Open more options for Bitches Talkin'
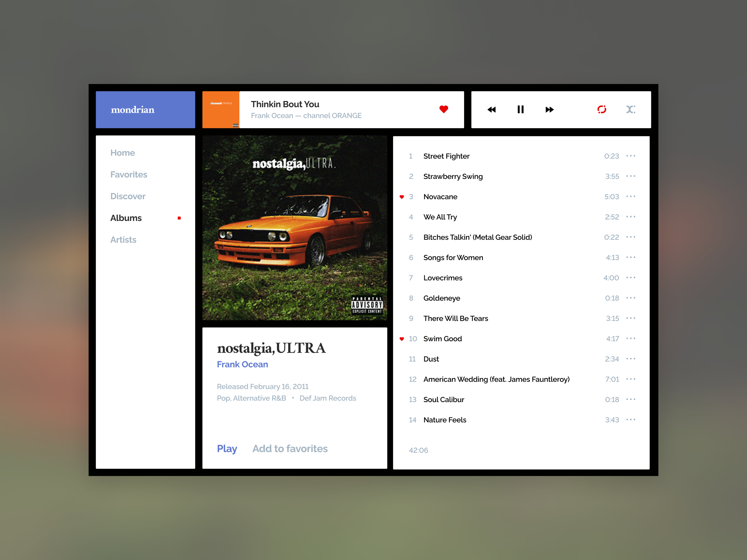Image resolution: width=747 pixels, height=560 pixels. coord(631,237)
